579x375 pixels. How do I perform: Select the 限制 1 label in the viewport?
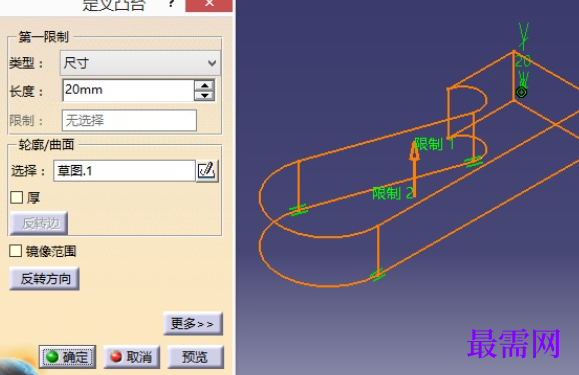(x=434, y=144)
